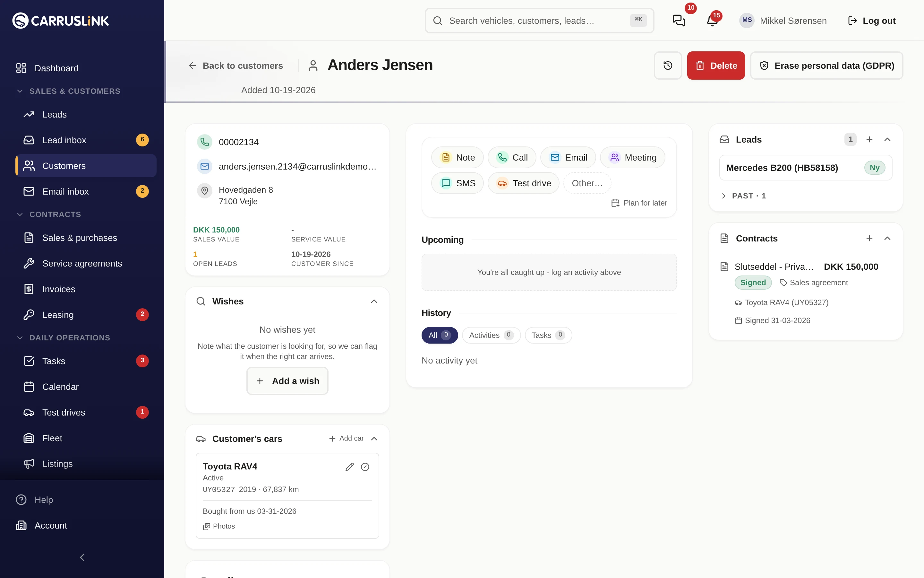Image resolution: width=924 pixels, height=578 pixels.
Task: Open the Mercedes B200 (HB58158) lead card
Action: 806,168
